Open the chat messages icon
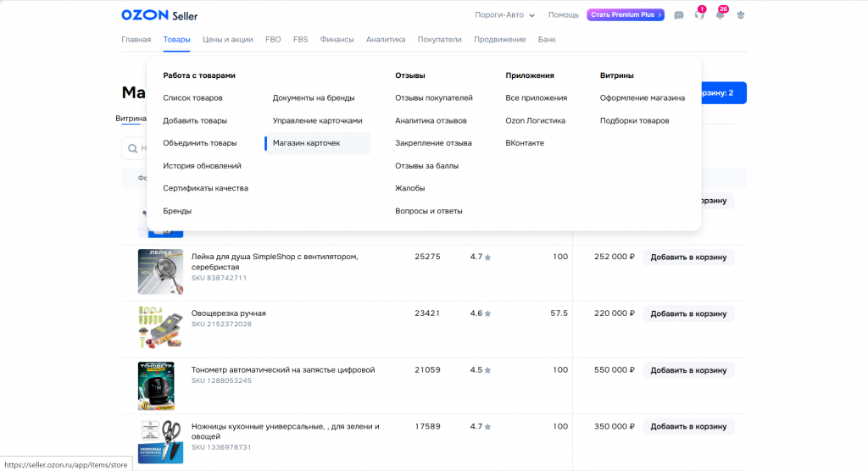 click(678, 15)
